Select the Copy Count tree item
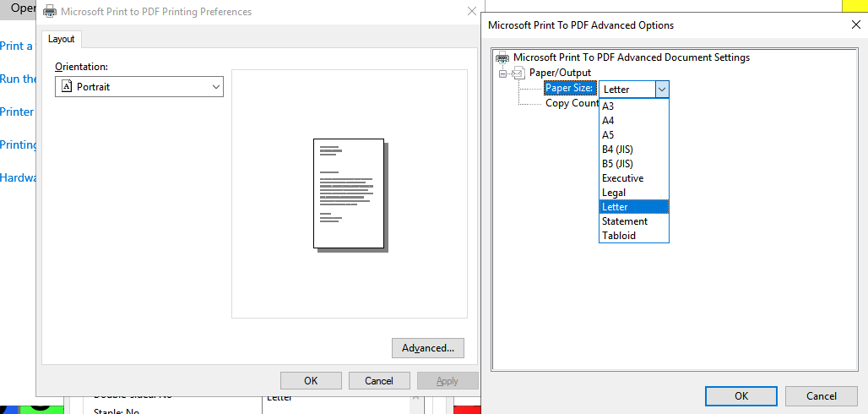 572,103
